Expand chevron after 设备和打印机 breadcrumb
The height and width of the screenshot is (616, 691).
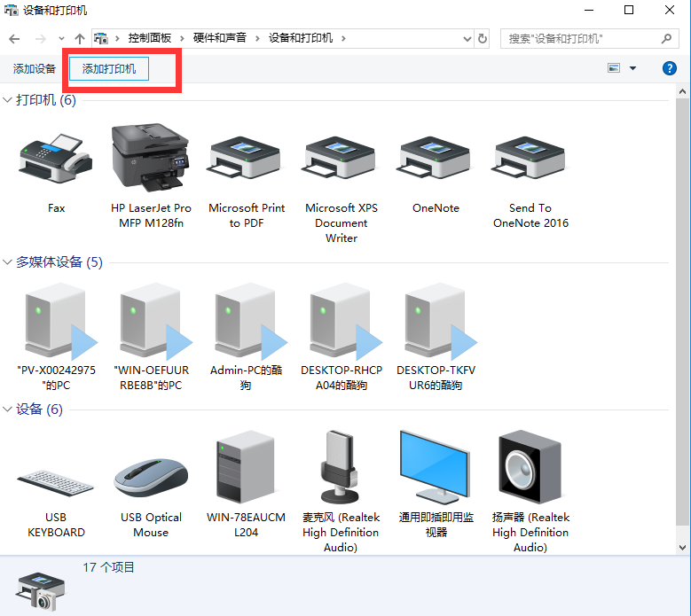[343, 39]
